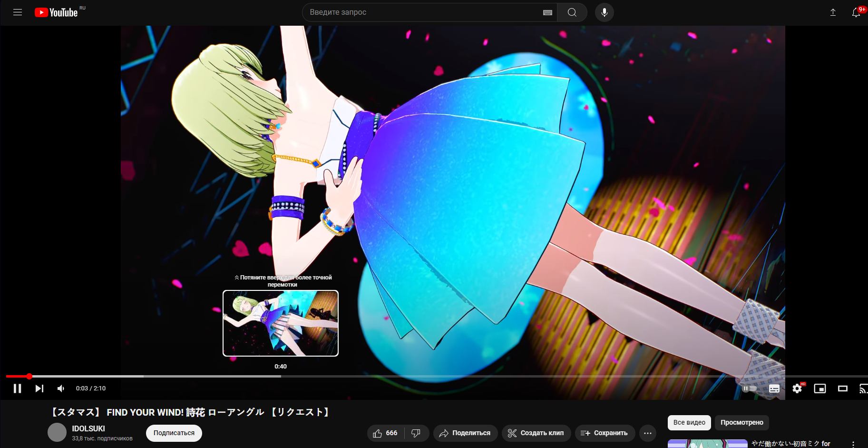Seek the progress bar near the red scrubber
The width and height of the screenshot is (868, 448).
point(29,376)
